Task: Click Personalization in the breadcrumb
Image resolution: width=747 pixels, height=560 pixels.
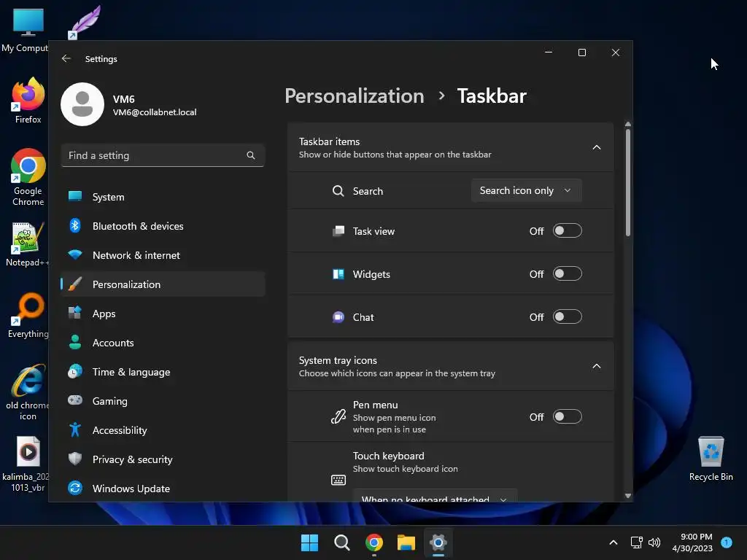Action: click(x=355, y=96)
